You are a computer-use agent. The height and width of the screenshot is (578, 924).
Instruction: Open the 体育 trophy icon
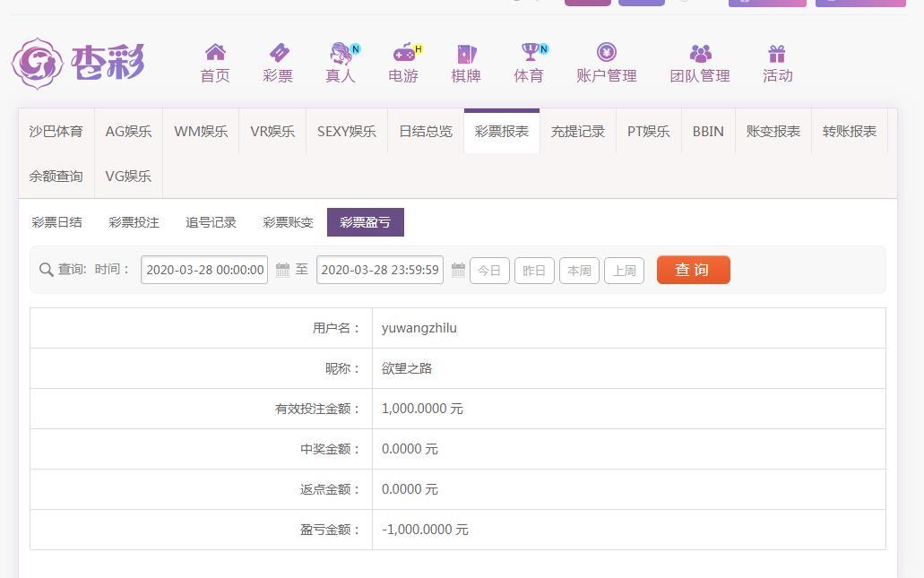click(531, 52)
